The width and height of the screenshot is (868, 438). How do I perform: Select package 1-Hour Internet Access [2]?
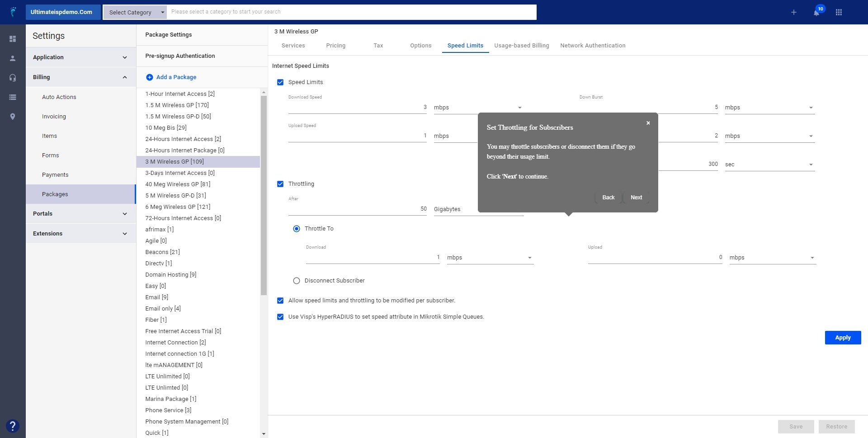(198, 94)
